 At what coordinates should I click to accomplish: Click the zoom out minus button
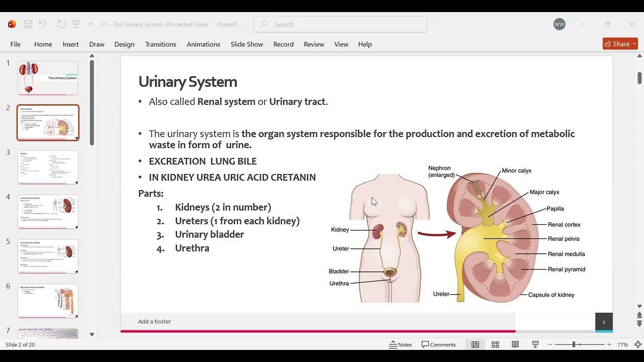550,344
